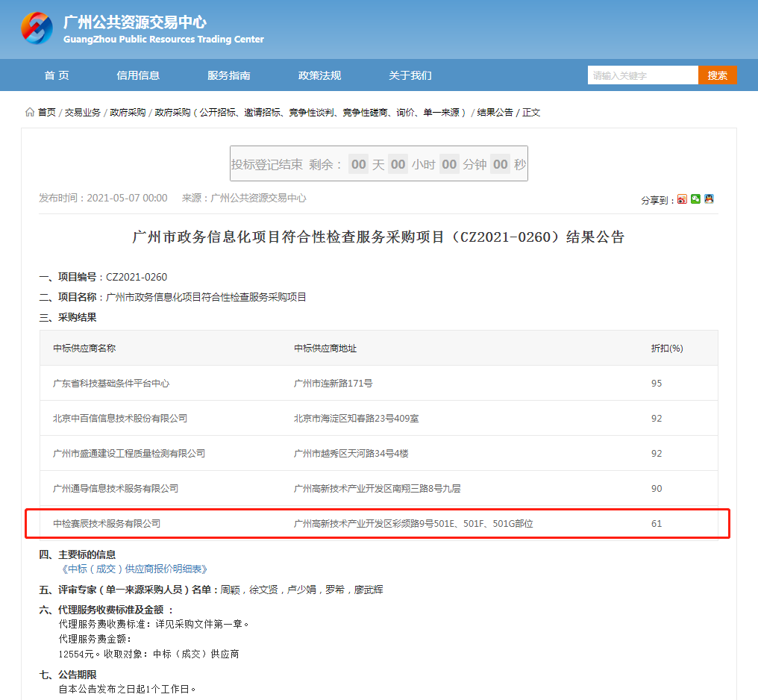Open 服务指南 in the top navigation
The height and width of the screenshot is (700, 758).
(x=229, y=75)
